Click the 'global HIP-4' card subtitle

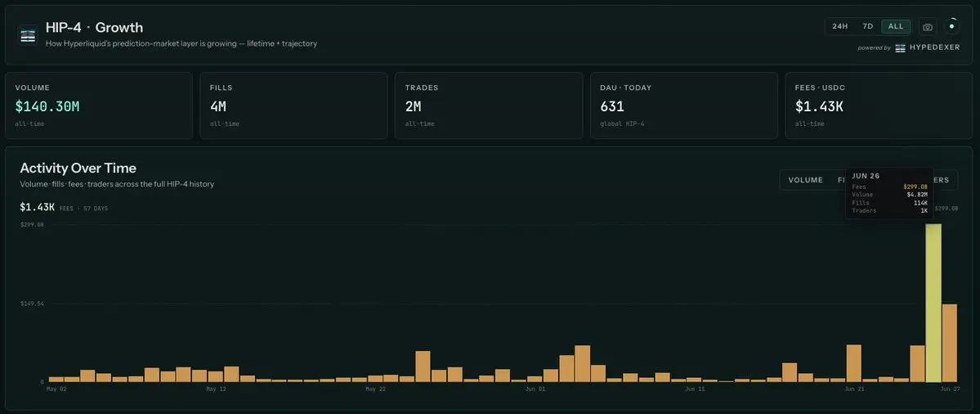622,124
